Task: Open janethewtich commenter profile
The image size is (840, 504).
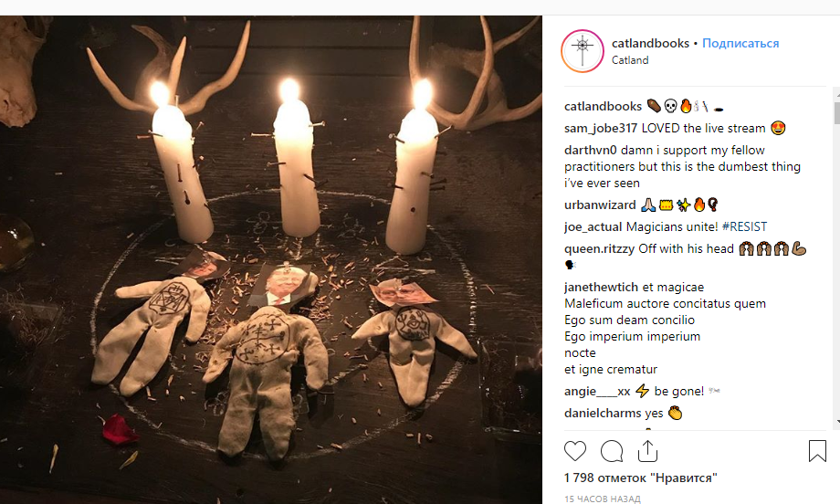Action: pyautogui.click(x=605, y=287)
